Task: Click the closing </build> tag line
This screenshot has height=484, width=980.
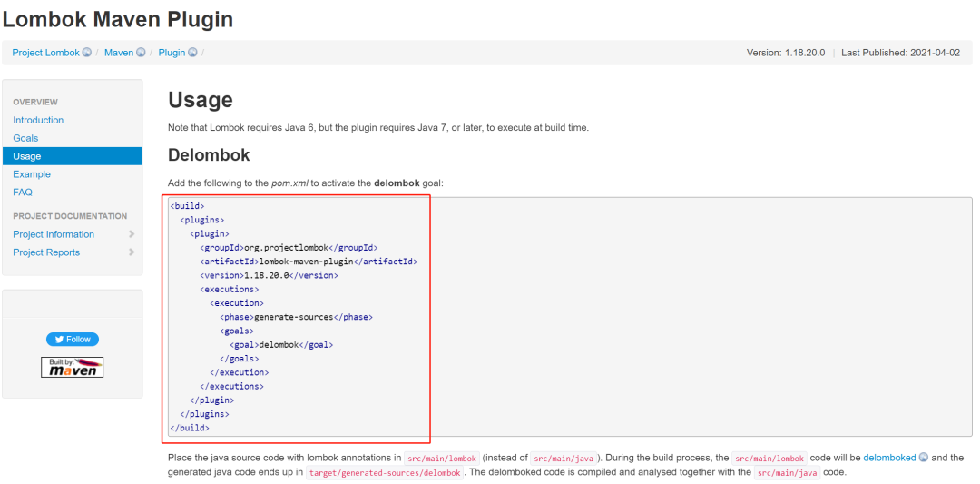Action: coord(190,429)
